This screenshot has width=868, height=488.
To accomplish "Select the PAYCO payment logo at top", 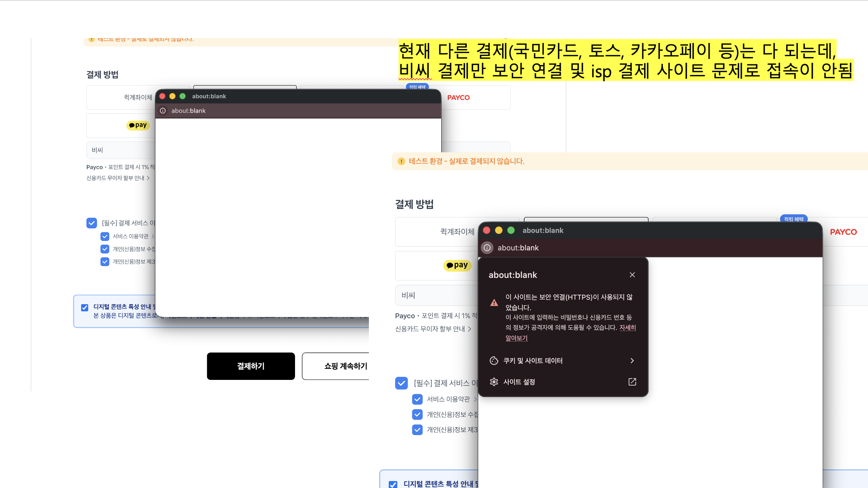I will (458, 97).
